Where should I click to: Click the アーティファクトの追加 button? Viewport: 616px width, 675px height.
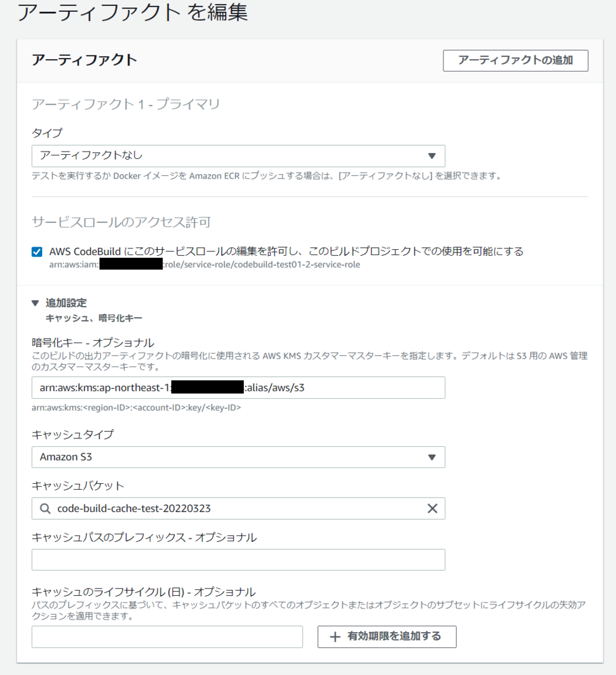tap(515, 61)
